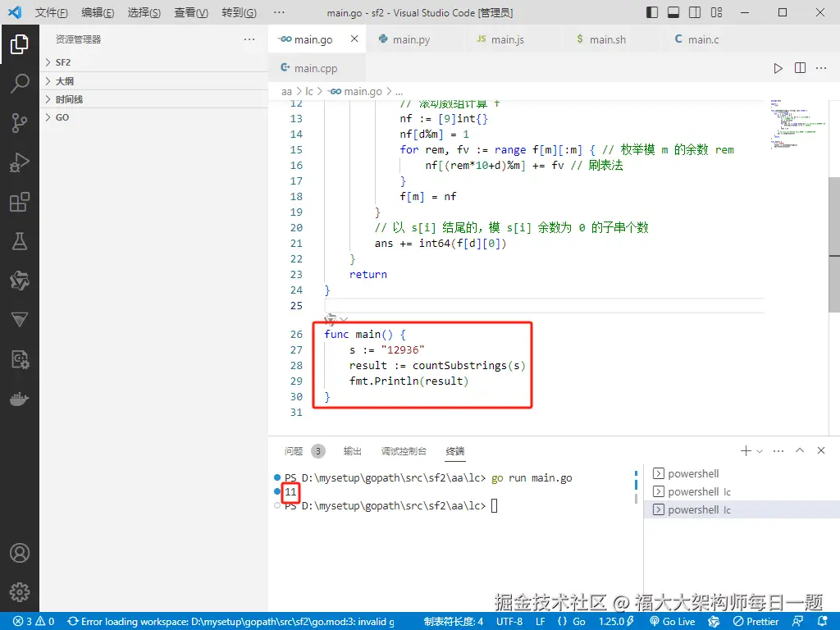Open the Explorer view in activity bar
840x630 pixels.
point(20,44)
